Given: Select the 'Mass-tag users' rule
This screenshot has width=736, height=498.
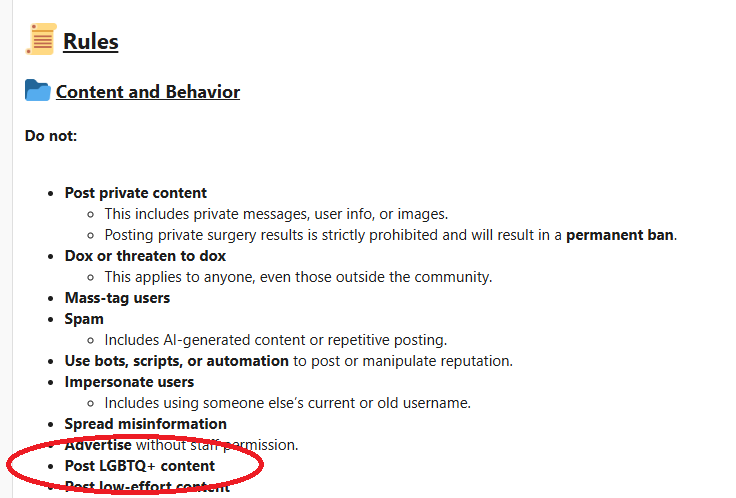Looking at the screenshot, I should (117, 298).
